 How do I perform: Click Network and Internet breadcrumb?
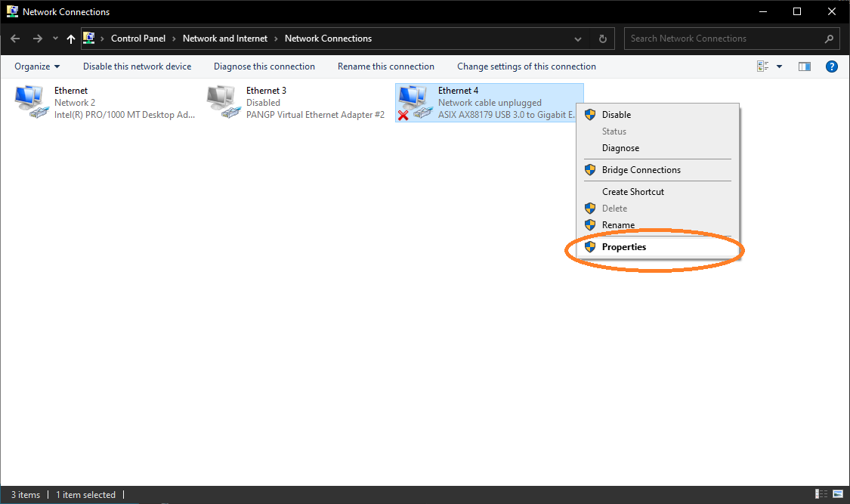pyautogui.click(x=225, y=39)
